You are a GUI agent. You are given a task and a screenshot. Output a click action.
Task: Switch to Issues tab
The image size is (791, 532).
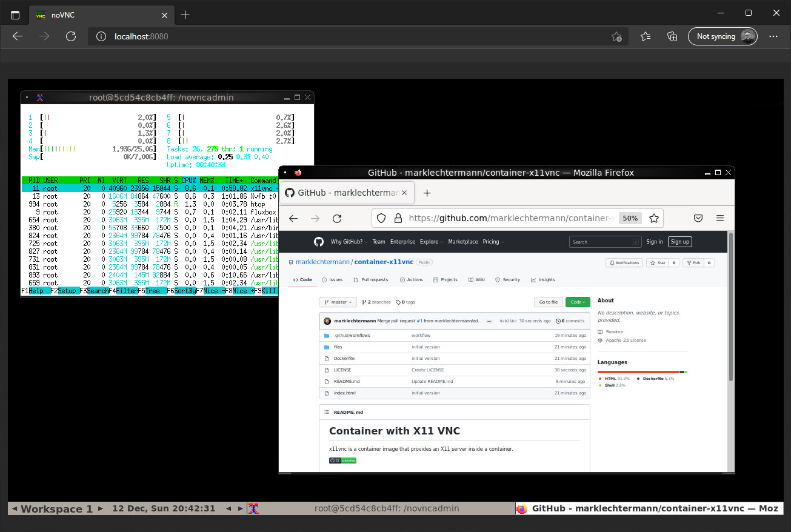332,280
